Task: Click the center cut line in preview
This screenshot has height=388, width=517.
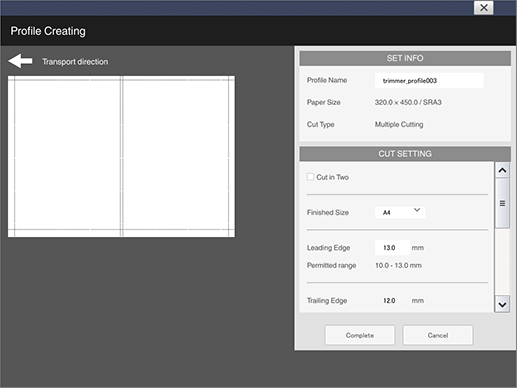Action: pos(122,157)
